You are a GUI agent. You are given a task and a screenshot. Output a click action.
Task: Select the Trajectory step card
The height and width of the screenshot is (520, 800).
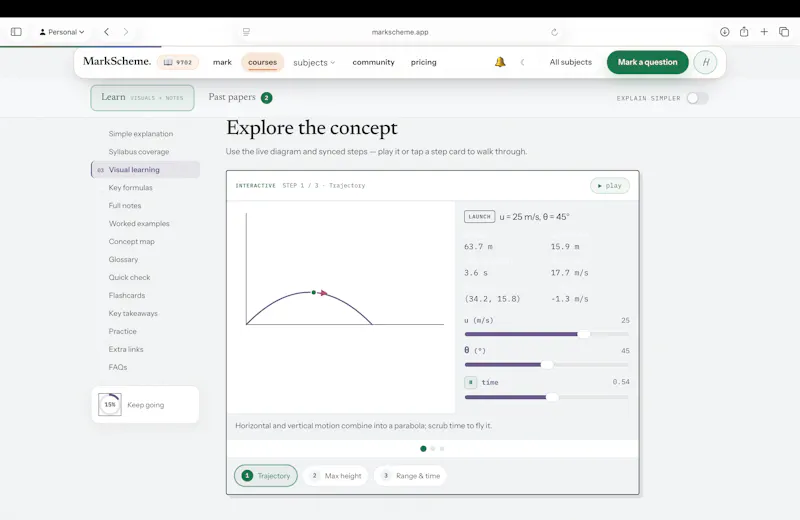click(266, 476)
